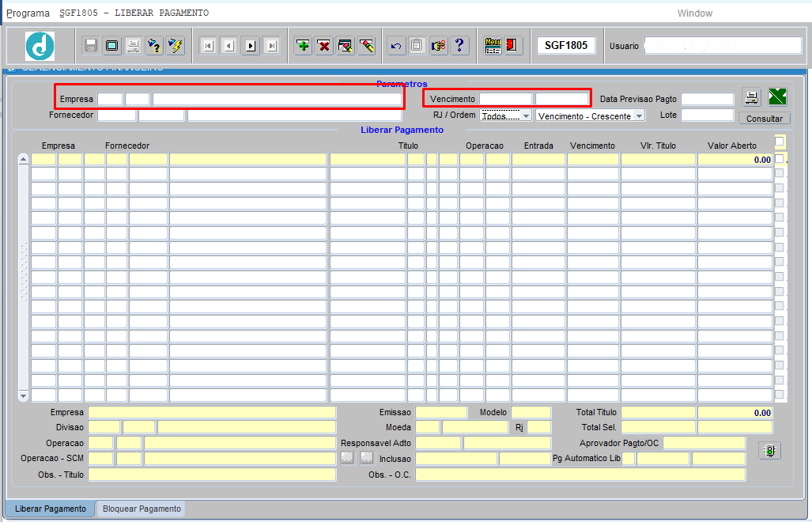Tick the checkbox on the second grid row

click(779, 173)
